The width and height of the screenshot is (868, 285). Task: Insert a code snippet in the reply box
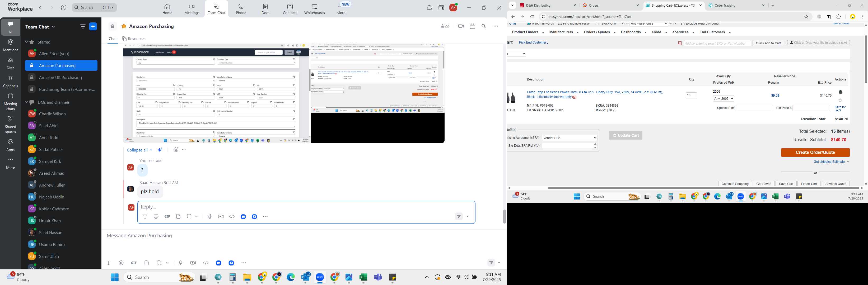click(x=232, y=217)
